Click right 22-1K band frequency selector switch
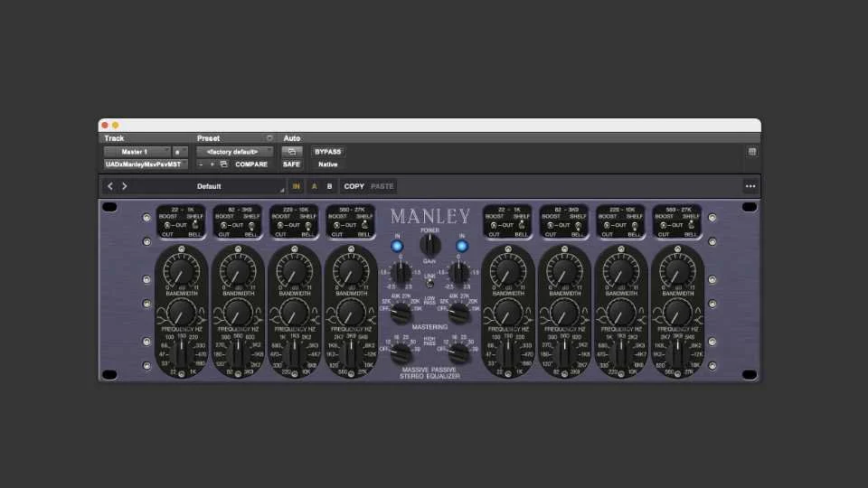This screenshot has width=868, height=488. (507, 354)
